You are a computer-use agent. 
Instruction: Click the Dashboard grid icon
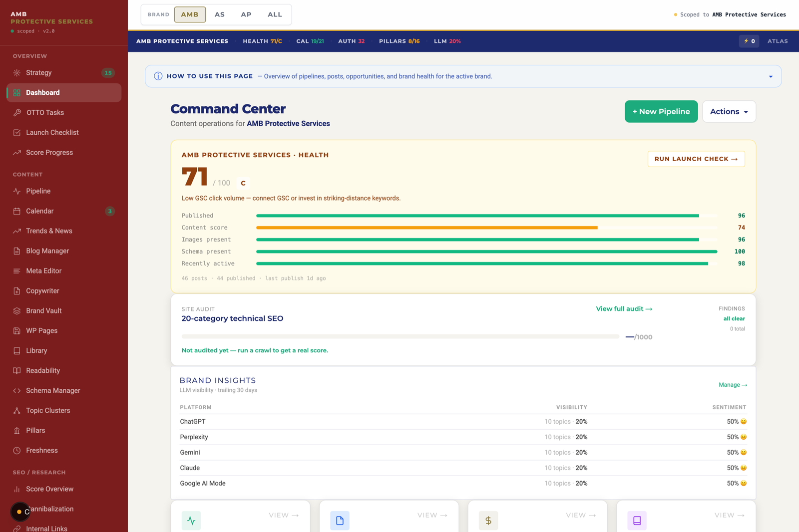pos(16,93)
